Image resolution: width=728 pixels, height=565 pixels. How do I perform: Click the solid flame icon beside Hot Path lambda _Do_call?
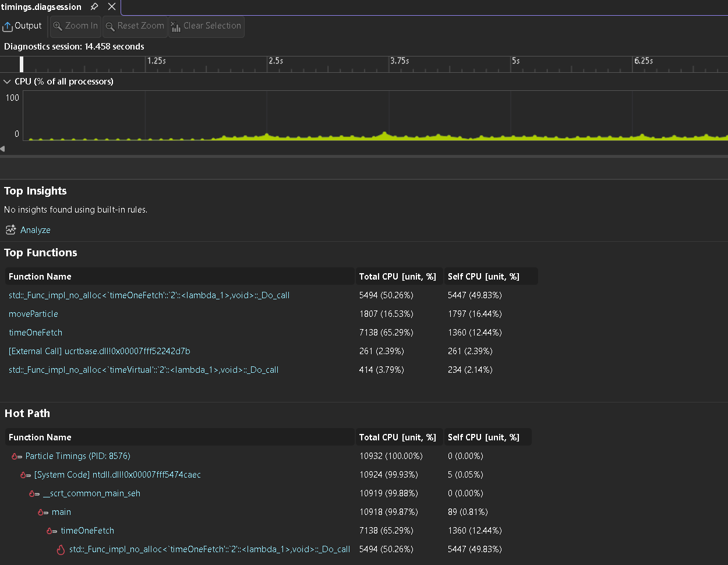61,549
